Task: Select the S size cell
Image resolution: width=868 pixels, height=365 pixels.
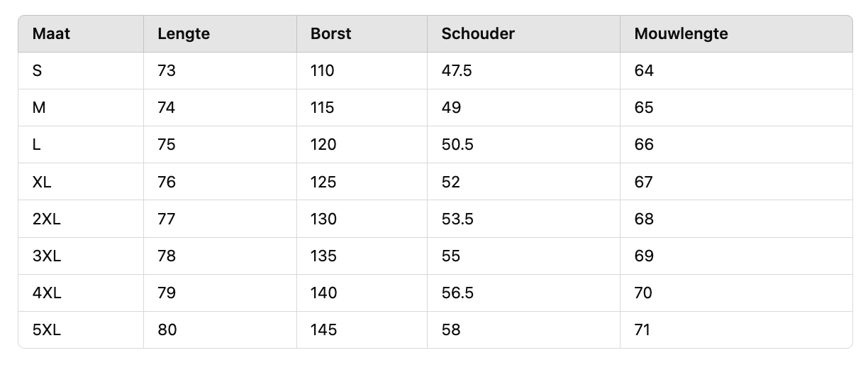Action: click(x=38, y=71)
